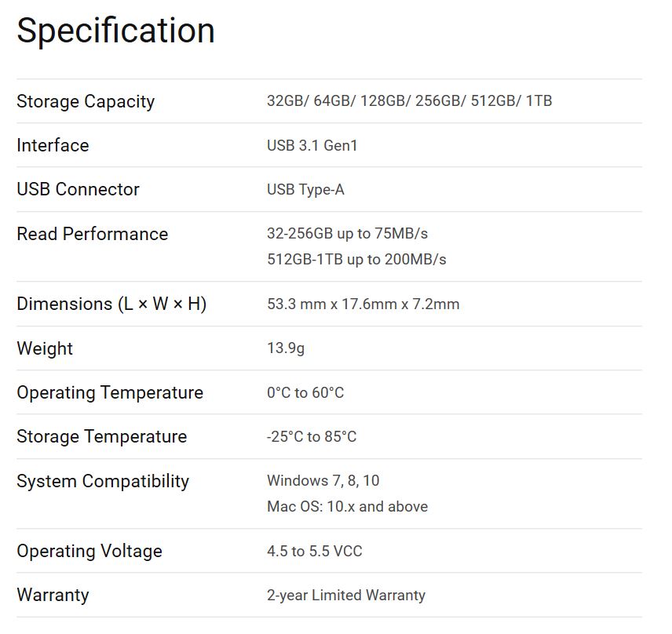
Task: Select the USB 3.1 Gen1 value
Action: click(312, 146)
